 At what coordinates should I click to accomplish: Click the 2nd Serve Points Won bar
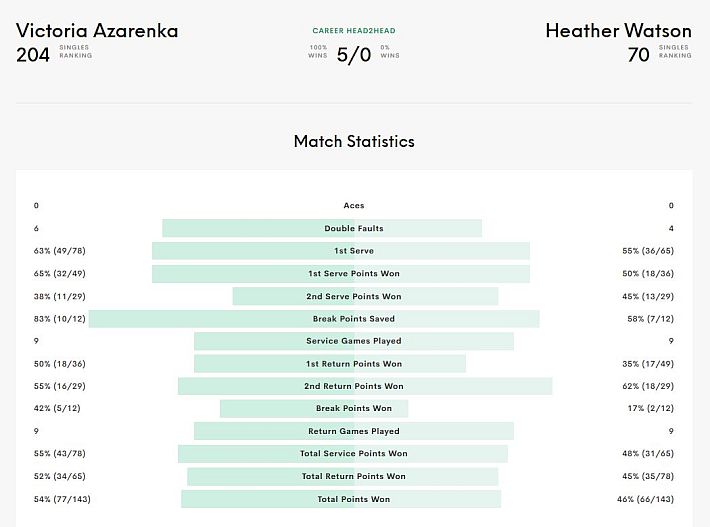[365, 296]
